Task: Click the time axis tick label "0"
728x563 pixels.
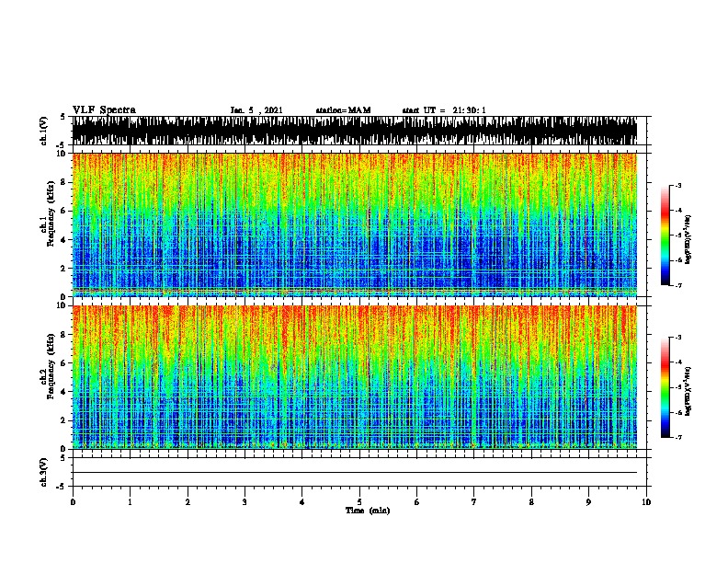Action: [73, 502]
